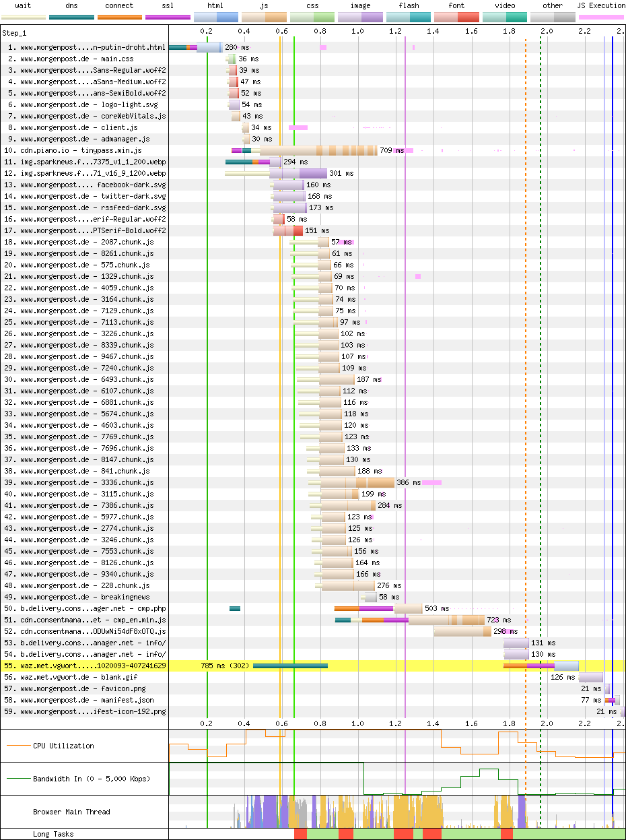Click the first red block in Long Tasks

[300, 835]
